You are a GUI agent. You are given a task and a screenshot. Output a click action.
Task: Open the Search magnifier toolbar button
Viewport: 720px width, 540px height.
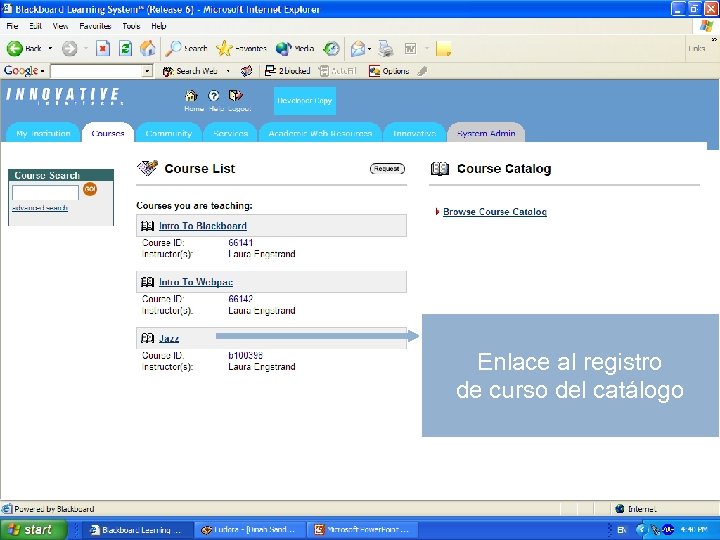186,48
